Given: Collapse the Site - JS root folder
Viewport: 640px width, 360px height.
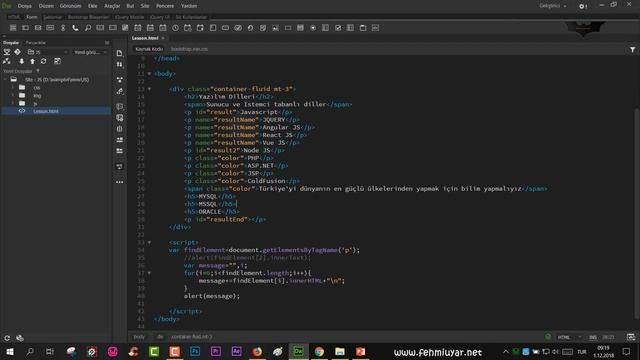Looking at the screenshot, I should 5,80.
